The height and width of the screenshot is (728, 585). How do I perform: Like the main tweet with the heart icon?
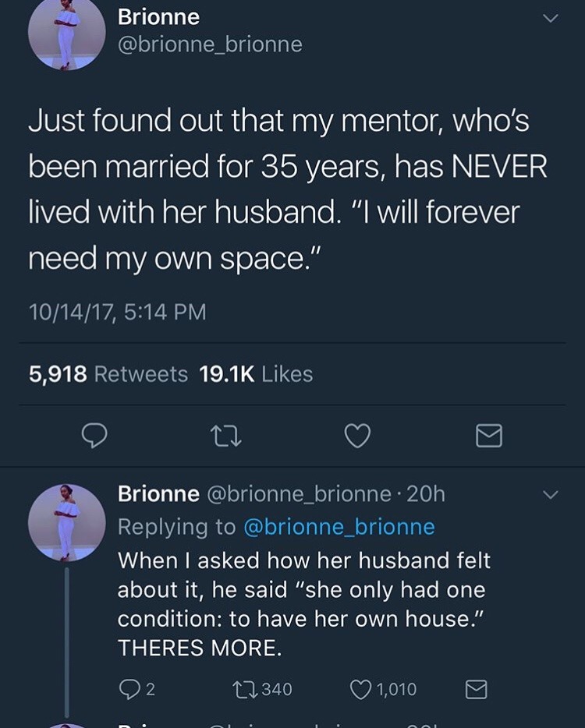pos(357,436)
